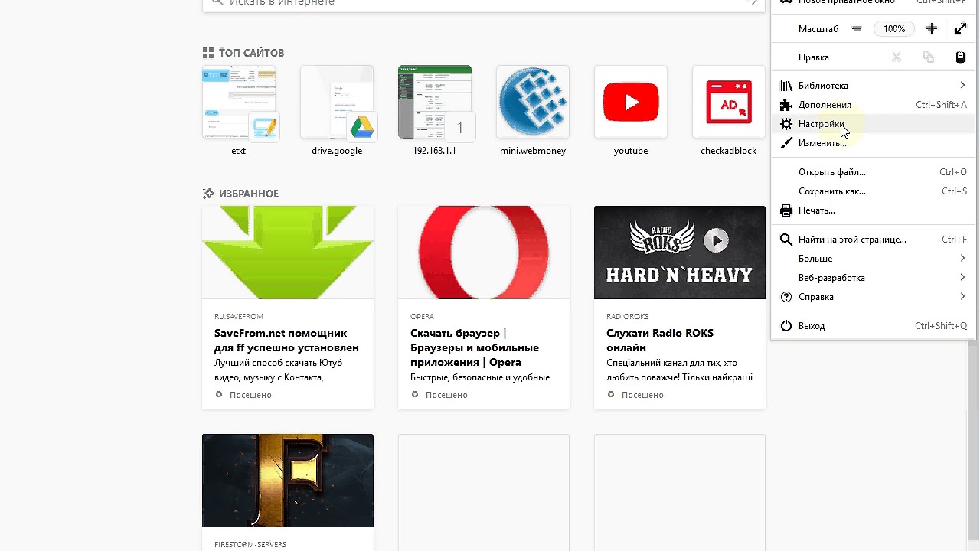
Task: Open Найти на этой странице…
Action: tap(873, 240)
